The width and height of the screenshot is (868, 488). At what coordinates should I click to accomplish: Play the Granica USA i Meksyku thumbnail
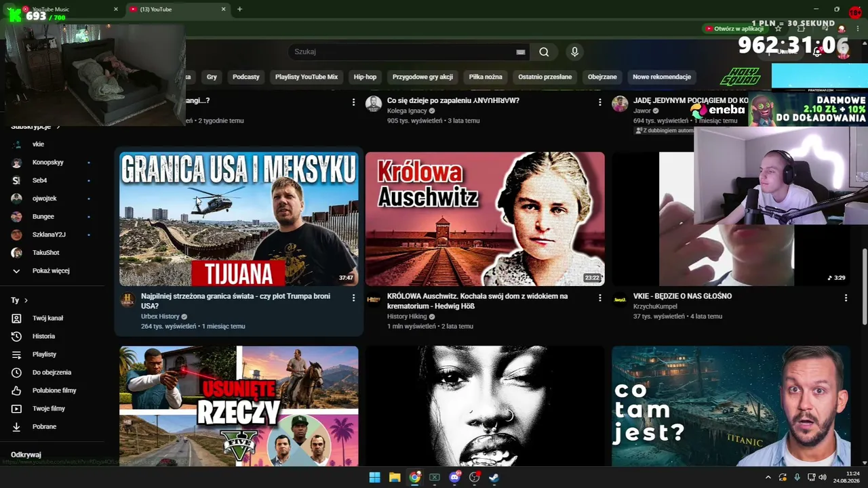(239, 219)
